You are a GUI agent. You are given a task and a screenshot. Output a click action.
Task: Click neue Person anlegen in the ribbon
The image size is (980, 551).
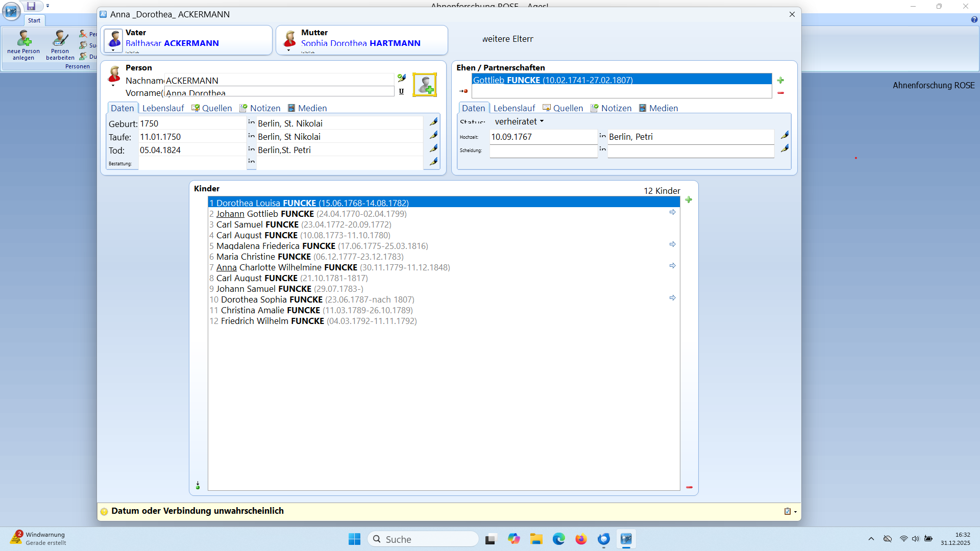[23, 45]
